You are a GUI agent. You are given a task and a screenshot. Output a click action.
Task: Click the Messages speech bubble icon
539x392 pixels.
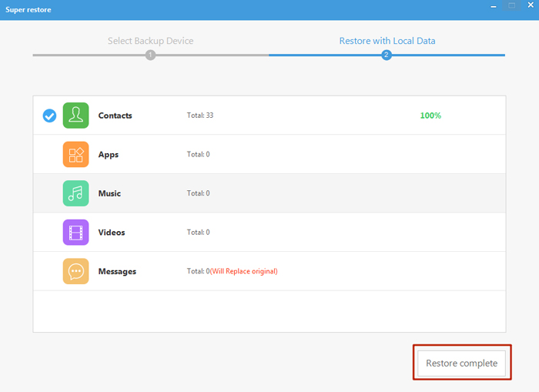pos(75,271)
